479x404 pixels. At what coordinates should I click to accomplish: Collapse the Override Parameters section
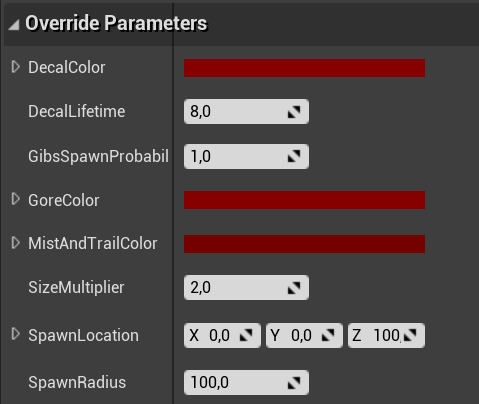click(x=14, y=25)
